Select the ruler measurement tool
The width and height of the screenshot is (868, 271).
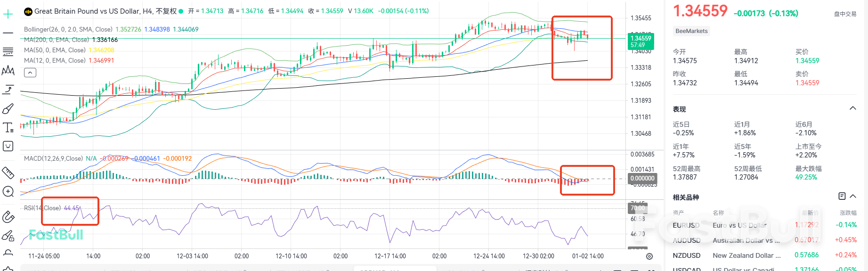[8, 173]
